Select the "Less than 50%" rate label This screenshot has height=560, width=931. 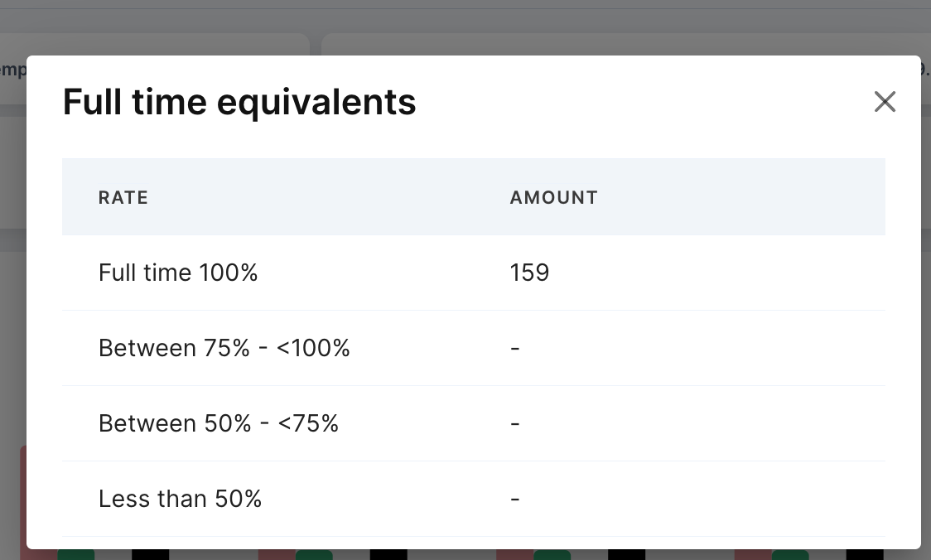click(x=180, y=499)
